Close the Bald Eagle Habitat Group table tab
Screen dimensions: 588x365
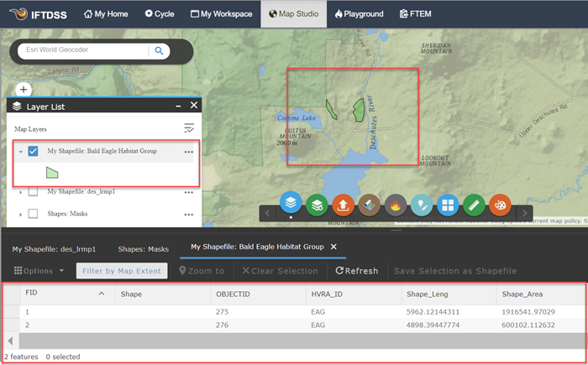[x=333, y=247]
